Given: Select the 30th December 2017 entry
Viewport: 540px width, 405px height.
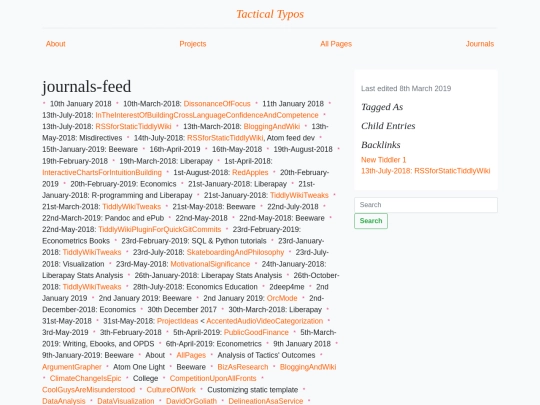Looking at the screenshot, I should point(182,310).
